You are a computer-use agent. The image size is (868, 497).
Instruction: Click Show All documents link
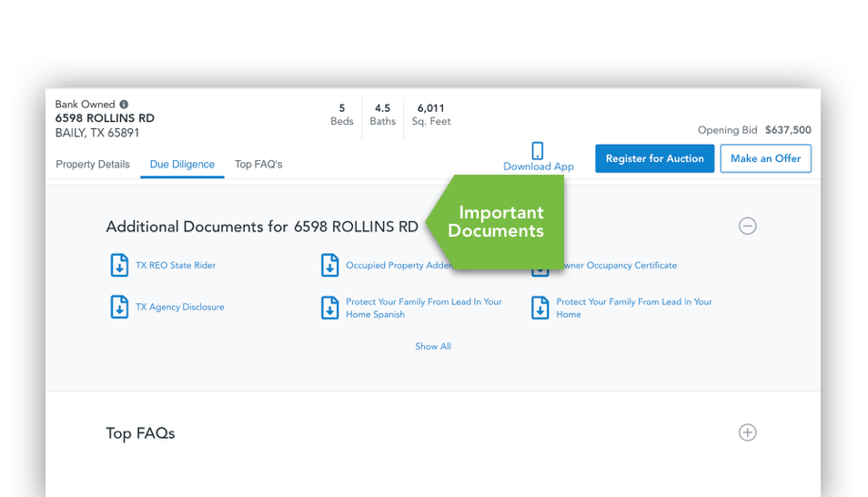point(433,347)
